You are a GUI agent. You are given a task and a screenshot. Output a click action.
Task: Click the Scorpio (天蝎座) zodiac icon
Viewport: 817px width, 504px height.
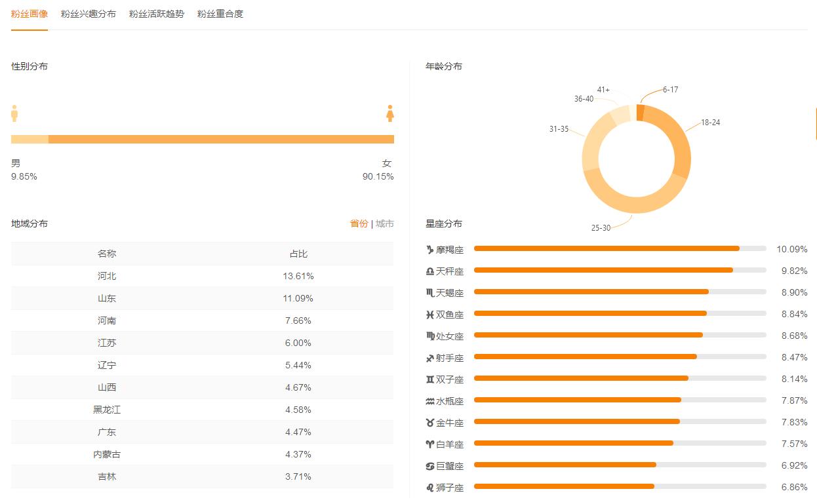(430, 293)
